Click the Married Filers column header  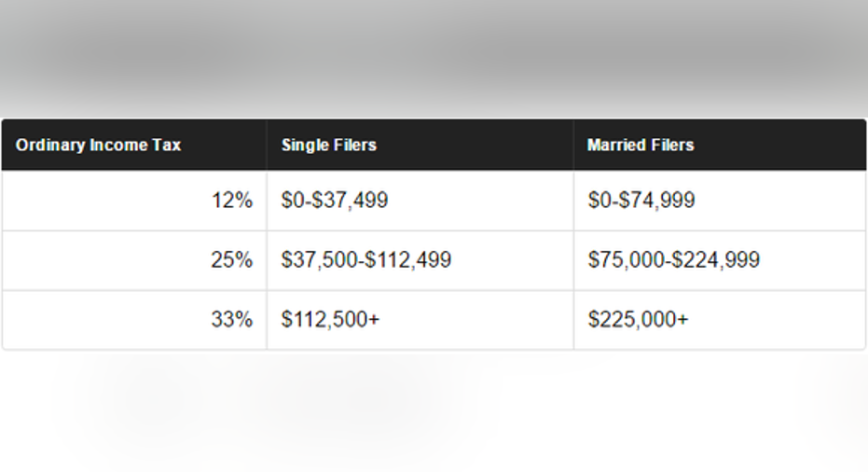[x=641, y=146]
